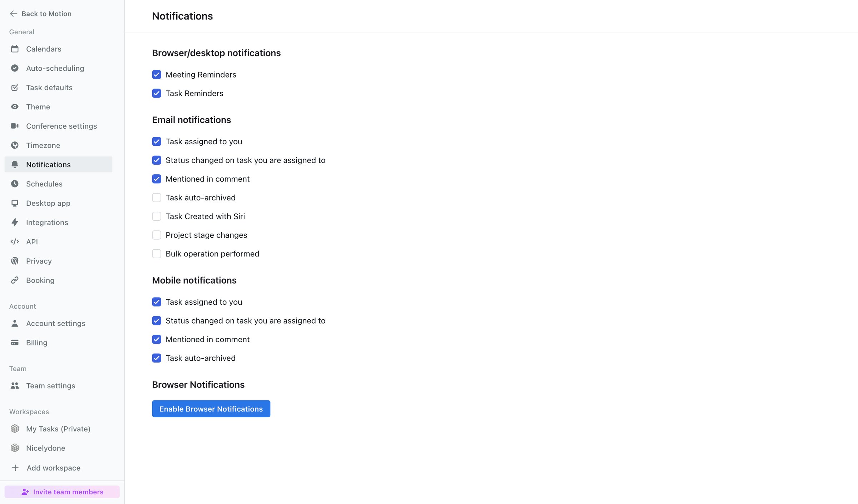Screen dimensions: 858x504
Task: Click the Auto-scheduling checkmark icon
Action: [15, 68]
